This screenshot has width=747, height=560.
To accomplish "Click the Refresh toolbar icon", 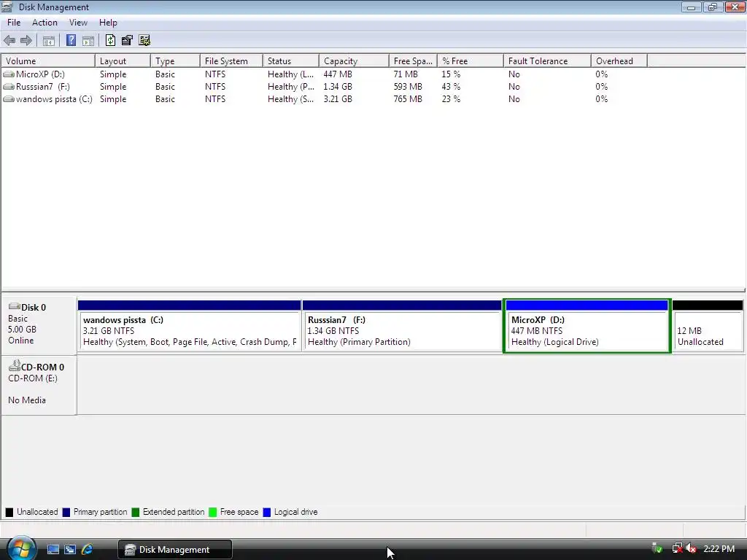I will point(111,41).
